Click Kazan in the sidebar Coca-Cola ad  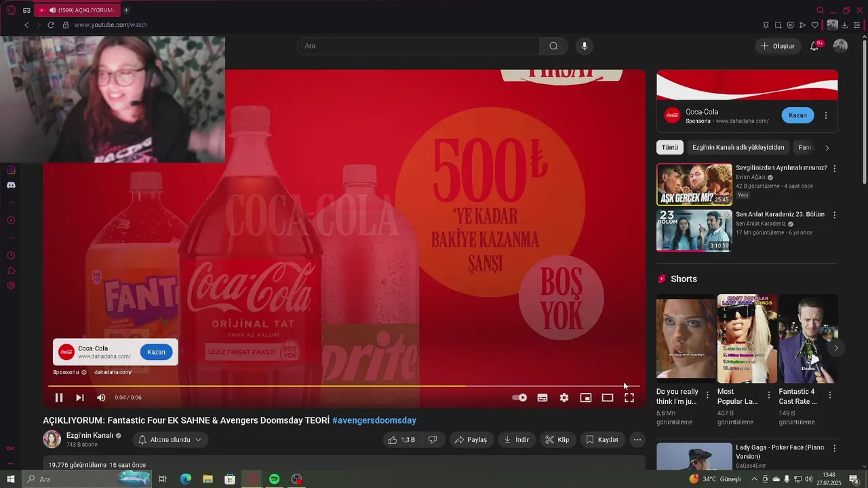point(797,115)
